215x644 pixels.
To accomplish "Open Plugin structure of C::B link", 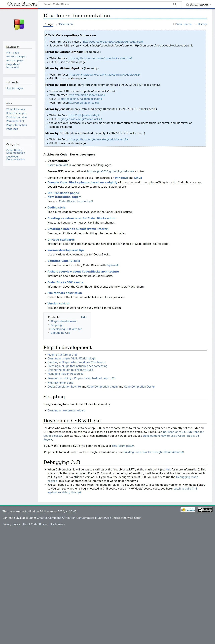I will (62, 355).
